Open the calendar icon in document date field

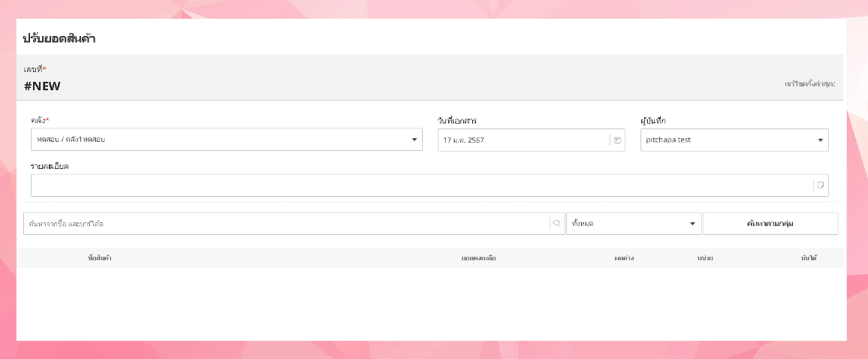pos(617,140)
